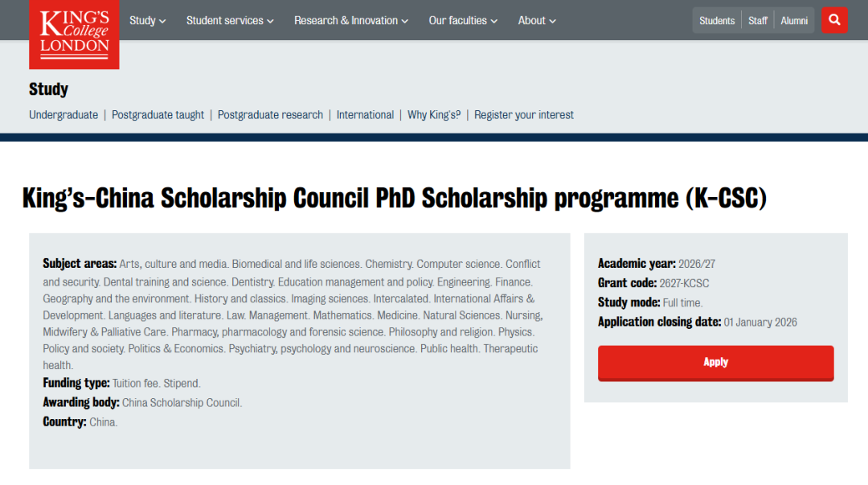Open the Our faculties dropdown

[463, 21]
